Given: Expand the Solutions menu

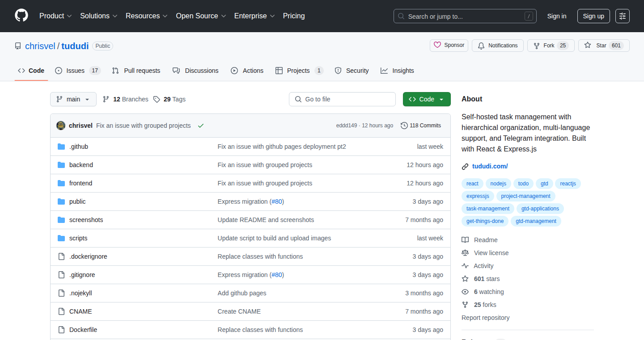Looking at the screenshot, I should pos(99,16).
